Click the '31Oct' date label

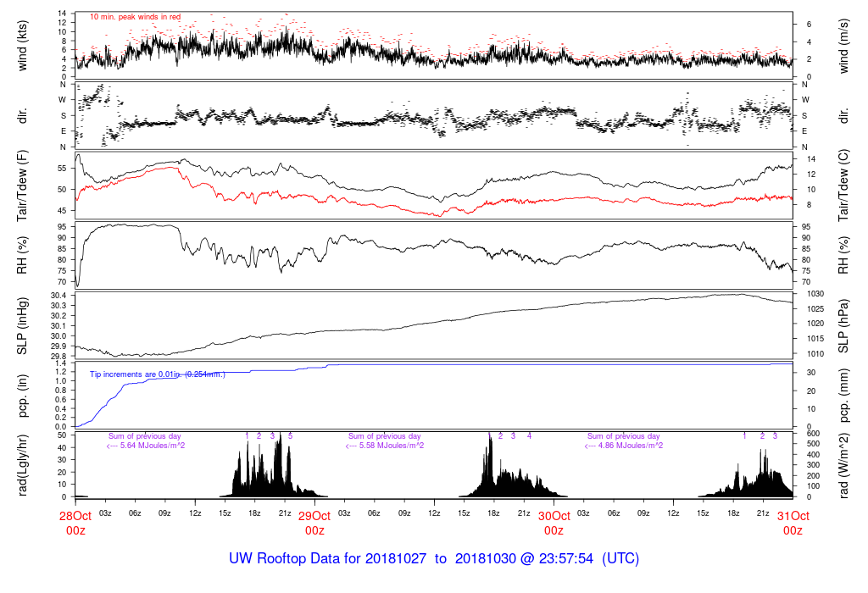(x=793, y=516)
